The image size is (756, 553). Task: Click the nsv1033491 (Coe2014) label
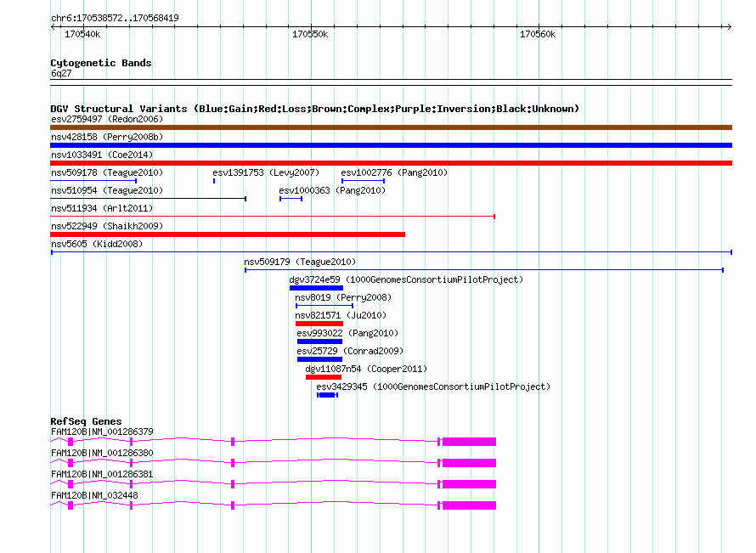tap(102, 155)
